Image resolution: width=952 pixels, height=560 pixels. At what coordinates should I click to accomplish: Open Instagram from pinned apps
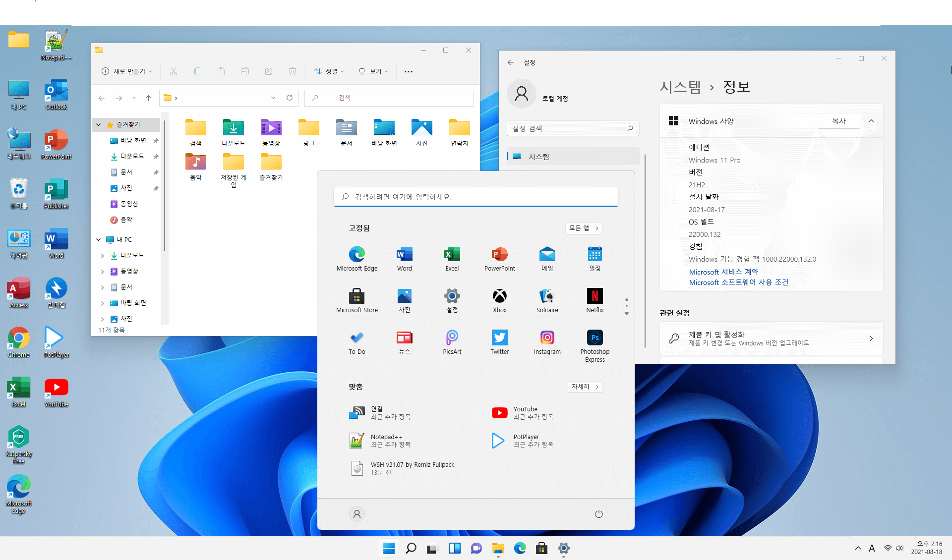[547, 342]
